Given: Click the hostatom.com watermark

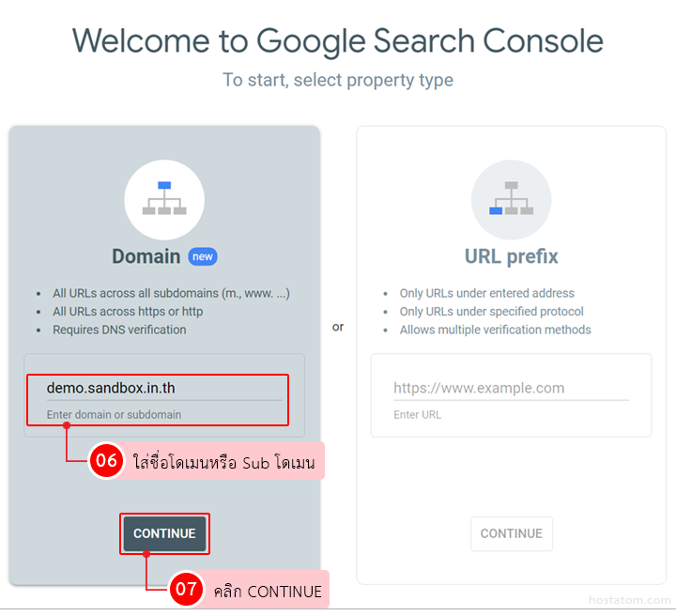Looking at the screenshot, I should 629,599.
